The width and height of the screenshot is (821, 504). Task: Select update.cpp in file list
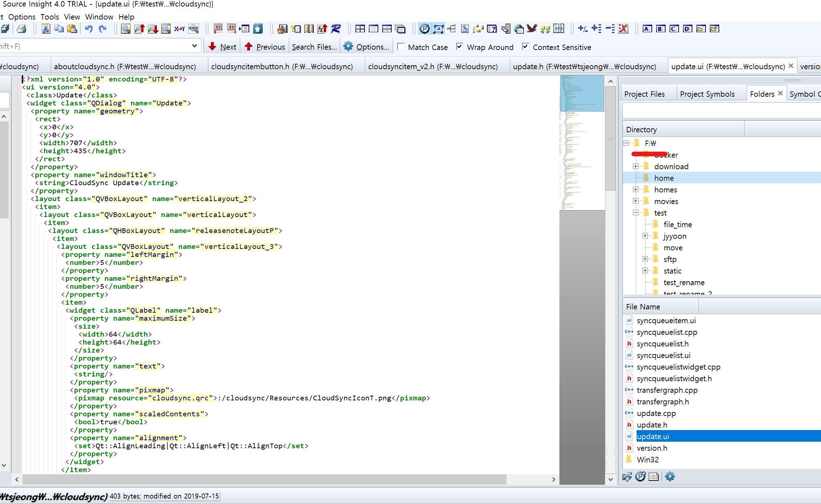coord(656,413)
